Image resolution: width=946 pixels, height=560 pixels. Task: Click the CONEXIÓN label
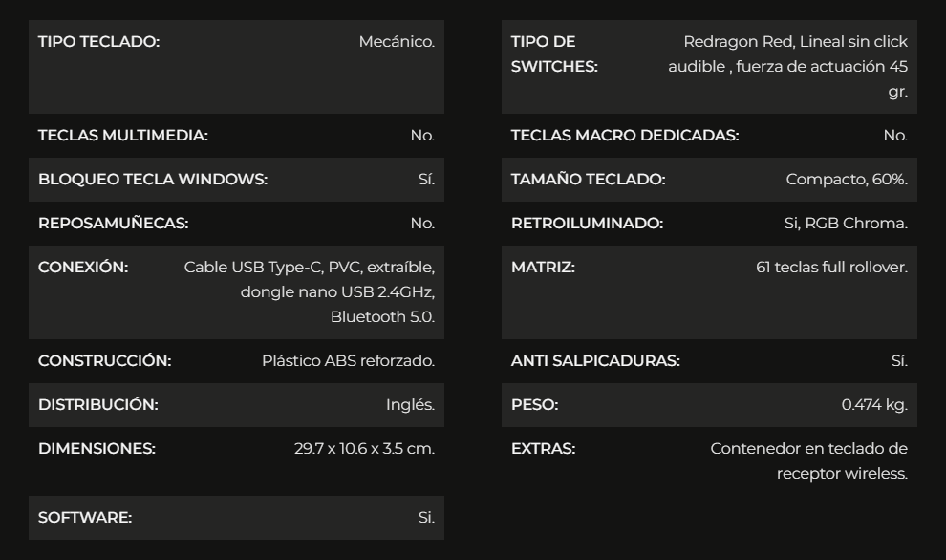(x=83, y=268)
